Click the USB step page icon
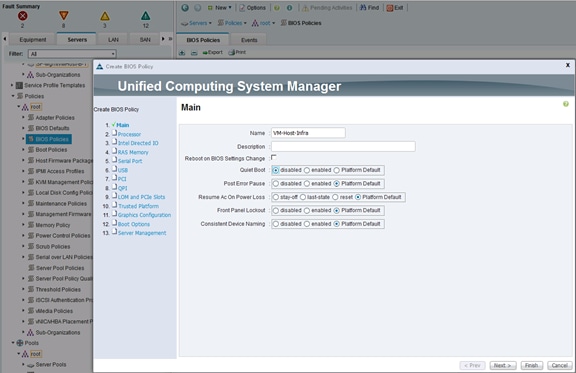 (x=115, y=169)
